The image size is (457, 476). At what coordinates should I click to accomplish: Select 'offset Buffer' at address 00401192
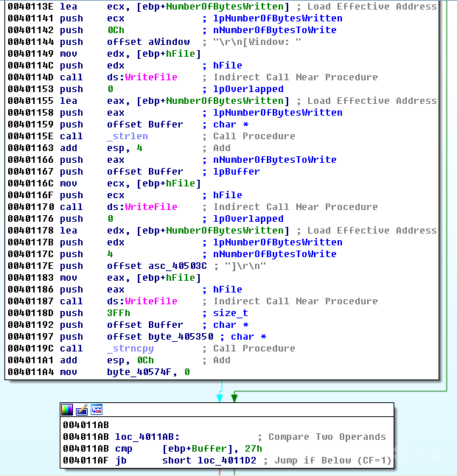pos(145,325)
